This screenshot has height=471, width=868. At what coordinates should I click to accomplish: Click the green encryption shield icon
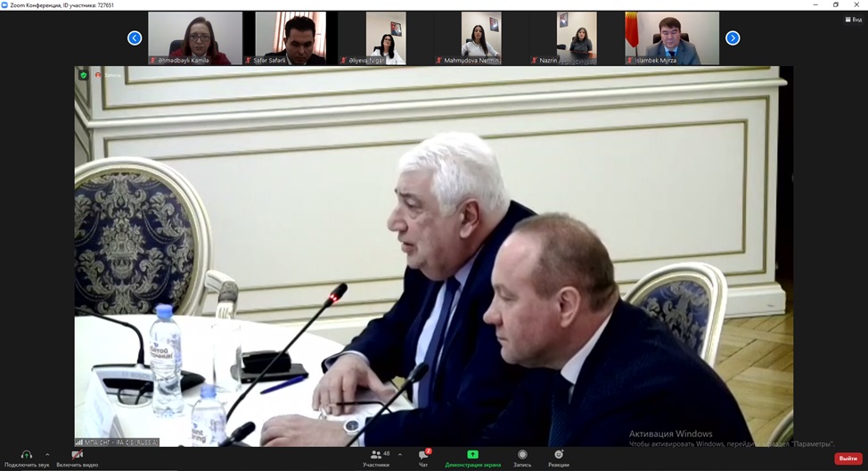(83, 75)
